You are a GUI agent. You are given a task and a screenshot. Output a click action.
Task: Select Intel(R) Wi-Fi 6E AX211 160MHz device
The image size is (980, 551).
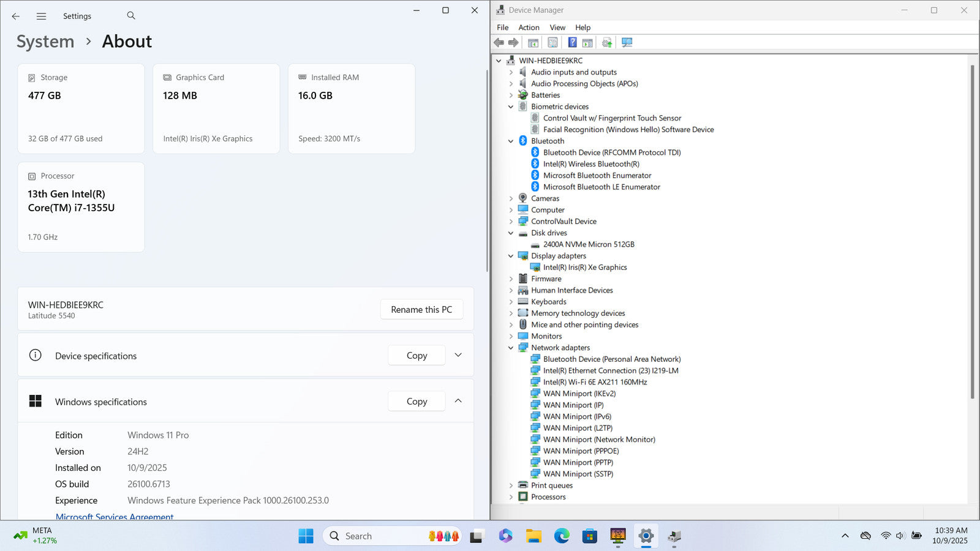[x=595, y=382]
